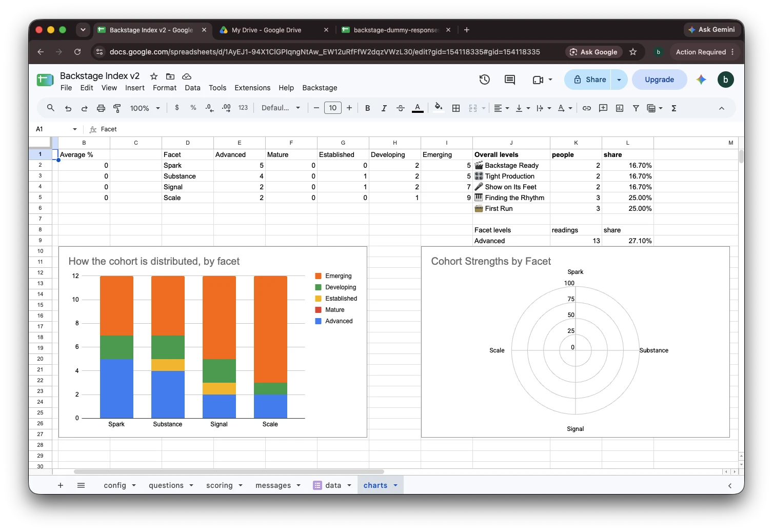Click the Ask Gemini button
Image resolution: width=773 pixels, height=532 pixels.
712,30
